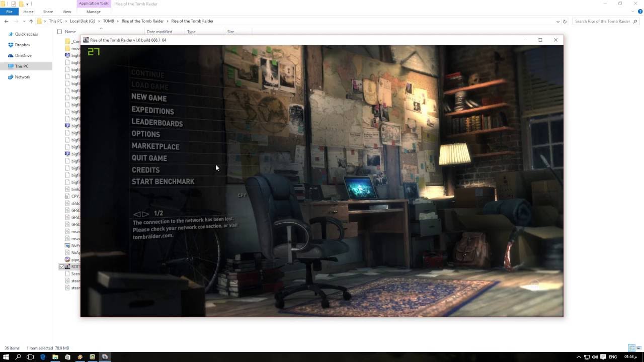Screen dimensions: 644x362
Task: Open OneDrive in navigation pane
Action: coord(23,55)
